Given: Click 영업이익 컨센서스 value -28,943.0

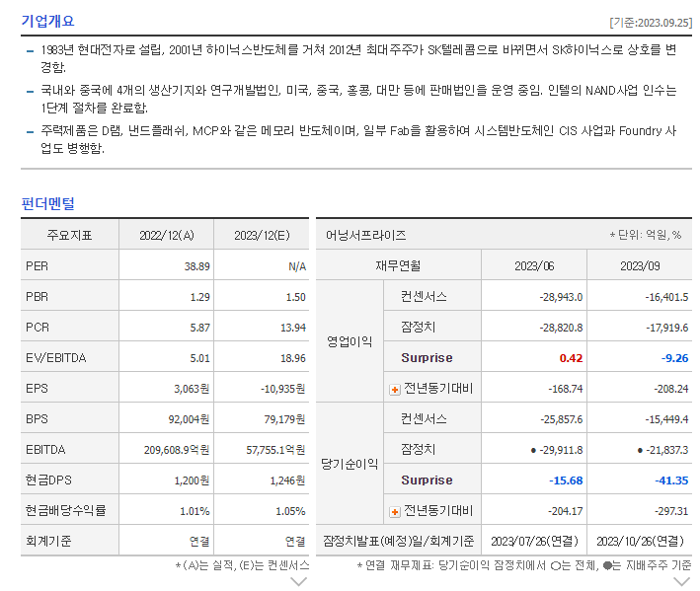Looking at the screenshot, I should pos(561,297).
